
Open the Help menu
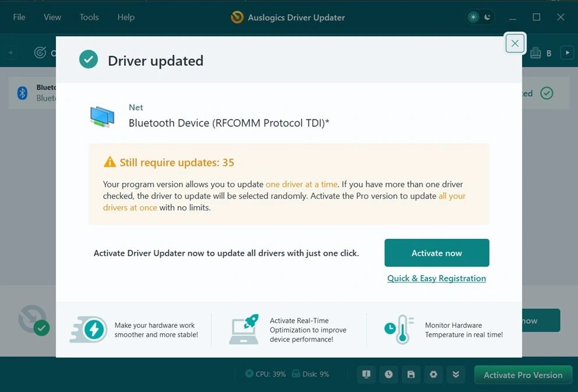click(x=126, y=17)
